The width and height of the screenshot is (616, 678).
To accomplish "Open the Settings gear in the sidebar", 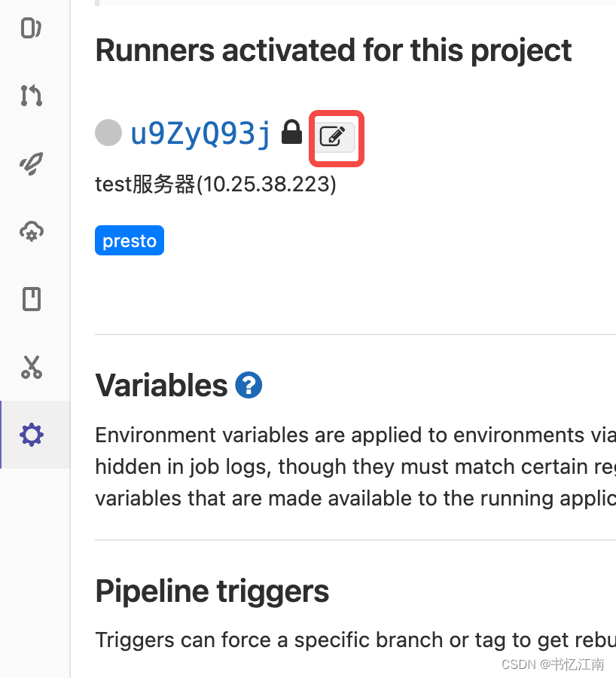I will [32, 435].
